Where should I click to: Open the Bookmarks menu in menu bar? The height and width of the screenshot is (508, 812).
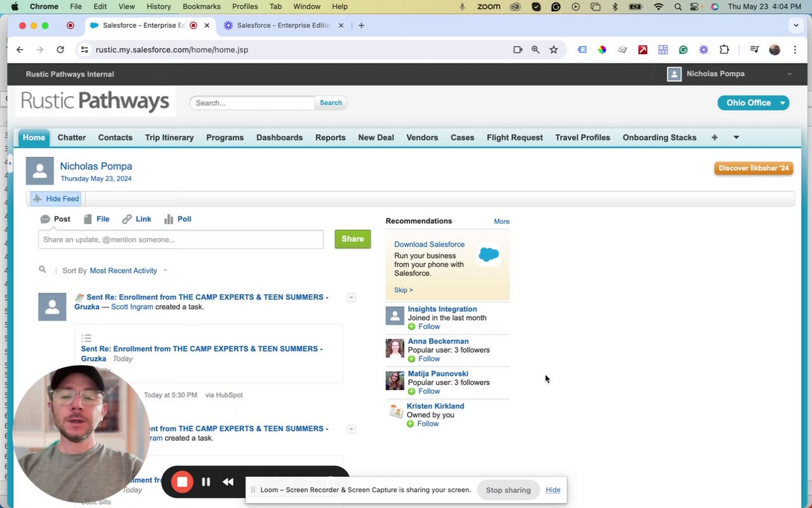tap(202, 6)
